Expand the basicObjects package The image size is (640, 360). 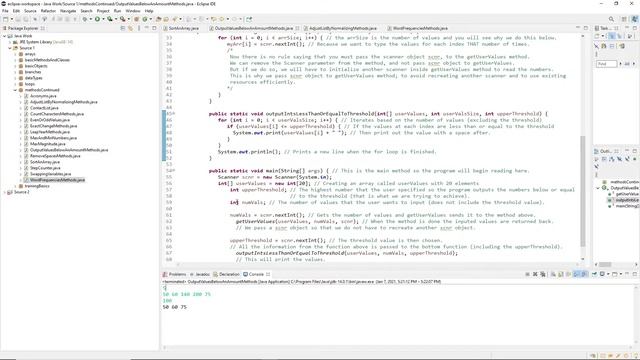coord(15,66)
